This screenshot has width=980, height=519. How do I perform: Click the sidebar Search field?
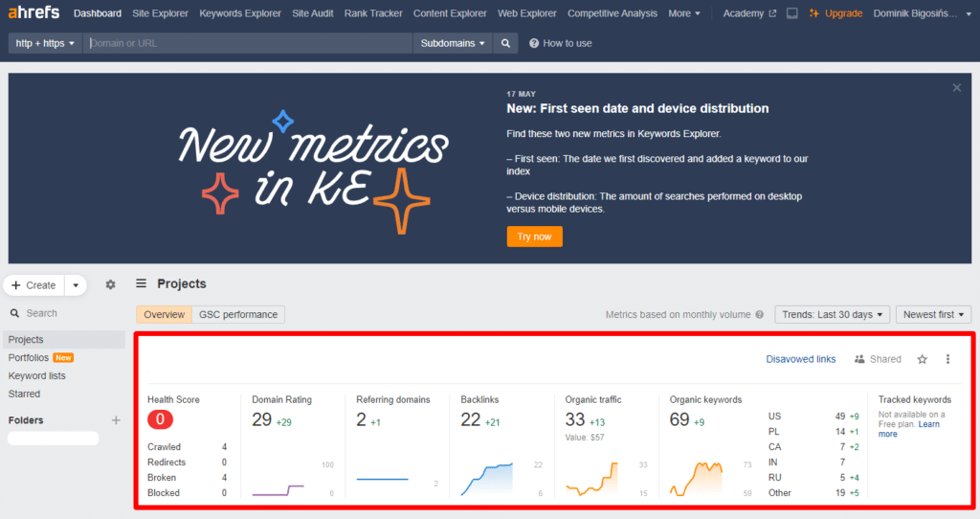click(41, 313)
